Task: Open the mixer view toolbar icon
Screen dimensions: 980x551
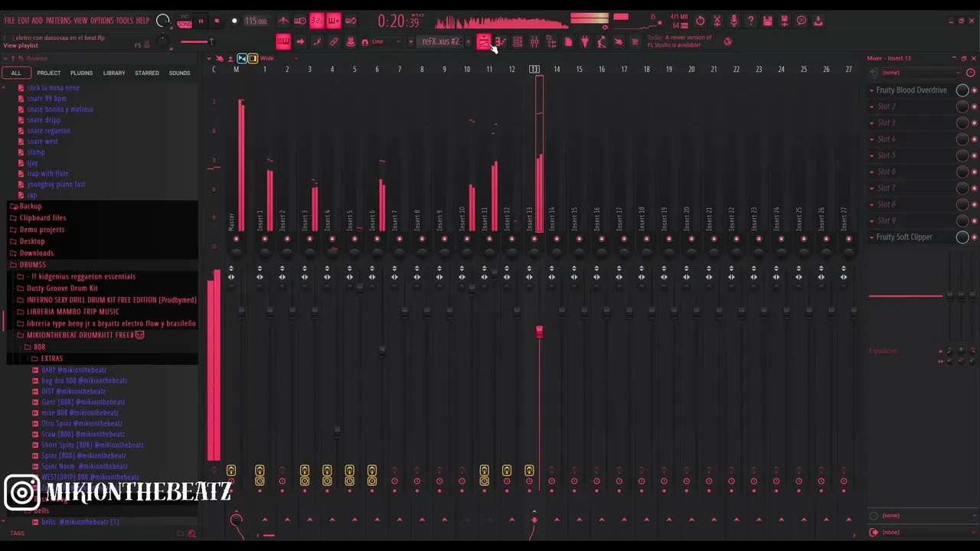Action: click(x=534, y=42)
